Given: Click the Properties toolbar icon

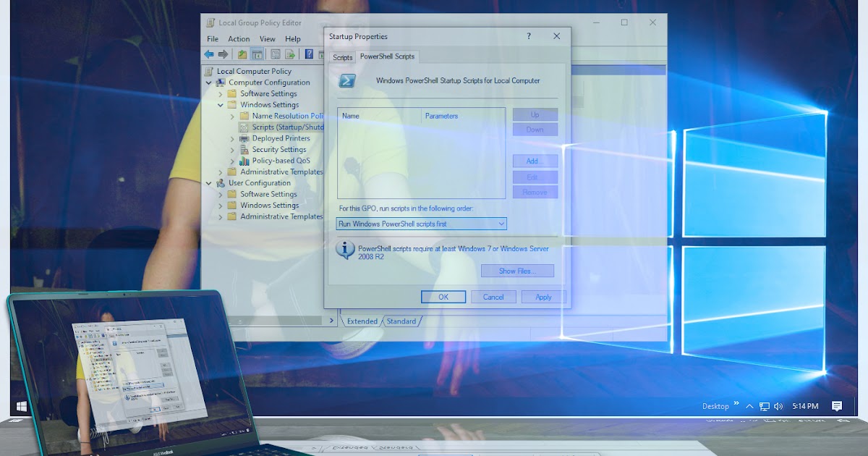Looking at the screenshot, I should click(x=275, y=54).
